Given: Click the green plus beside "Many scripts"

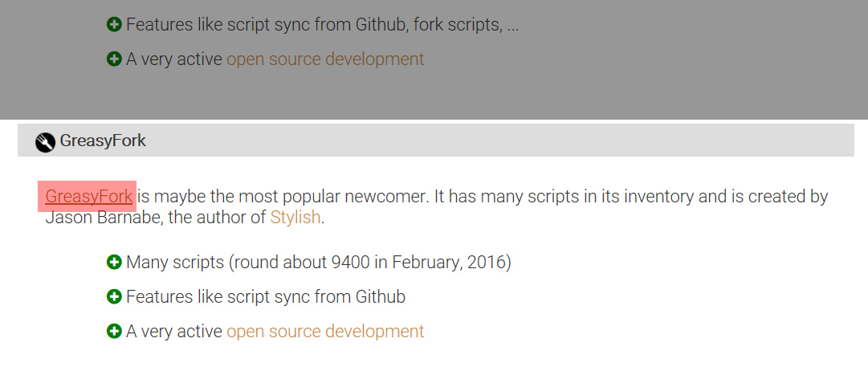Looking at the screenshot, I should [114, 263].
